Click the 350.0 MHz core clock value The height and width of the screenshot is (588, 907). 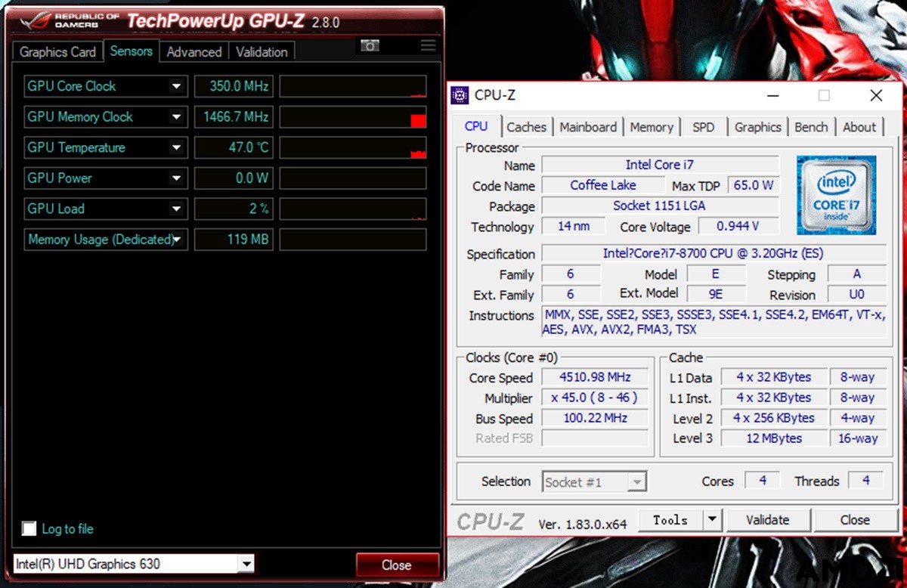pos(234,86)
